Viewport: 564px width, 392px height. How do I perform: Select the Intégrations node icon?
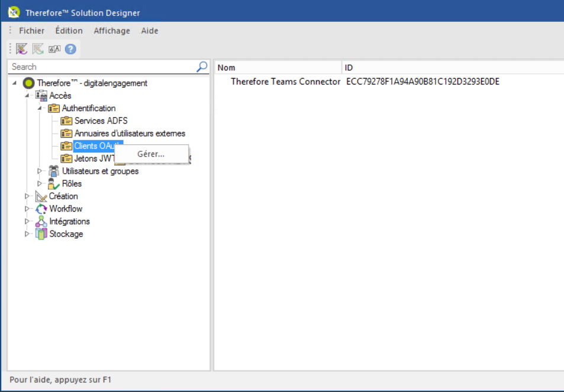(x=41, y=222)
